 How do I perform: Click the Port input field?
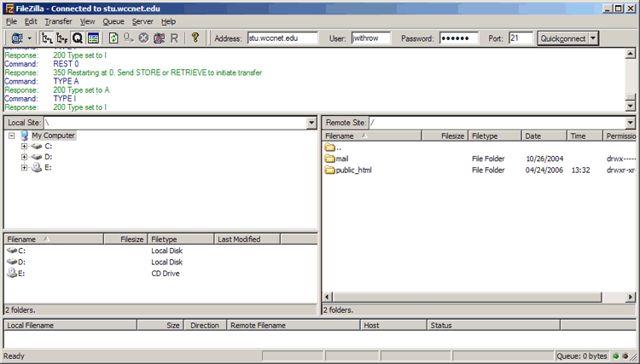tap(521, 38)
